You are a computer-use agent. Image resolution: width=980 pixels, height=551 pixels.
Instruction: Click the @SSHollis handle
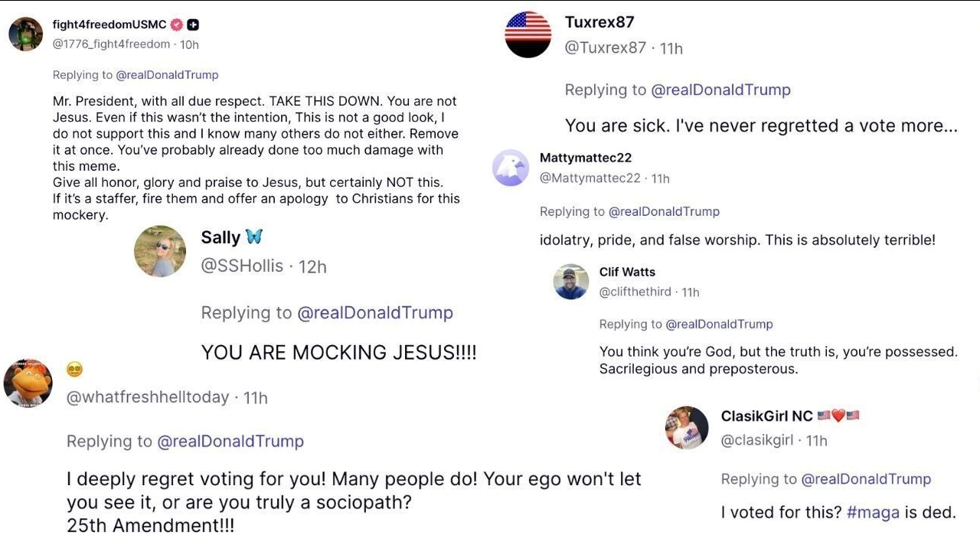tap(242, 266)
